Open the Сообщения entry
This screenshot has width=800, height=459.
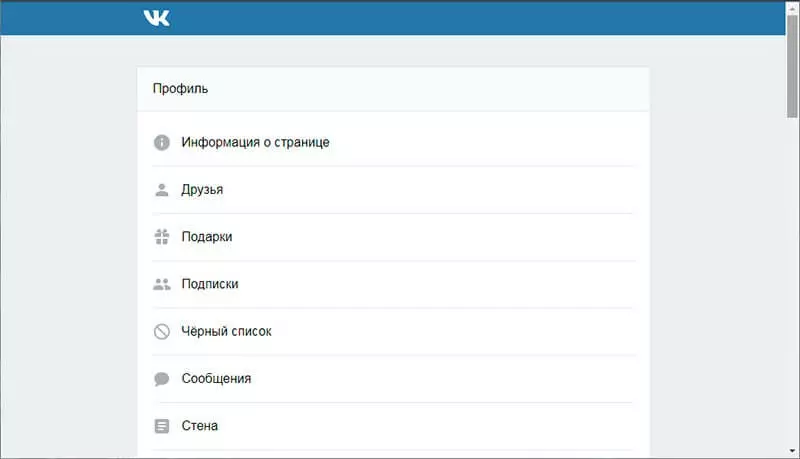coord(216,379)
